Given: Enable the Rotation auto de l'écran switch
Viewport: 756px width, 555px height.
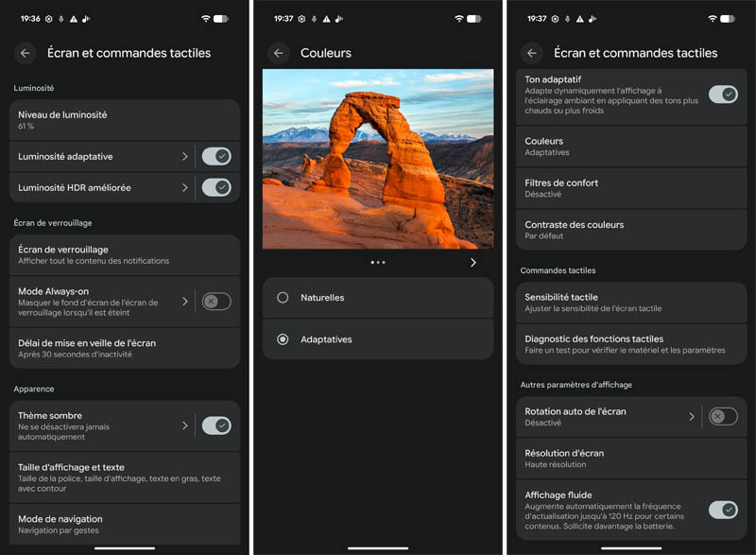Looking at the screenshot, I should pos(723,417).
